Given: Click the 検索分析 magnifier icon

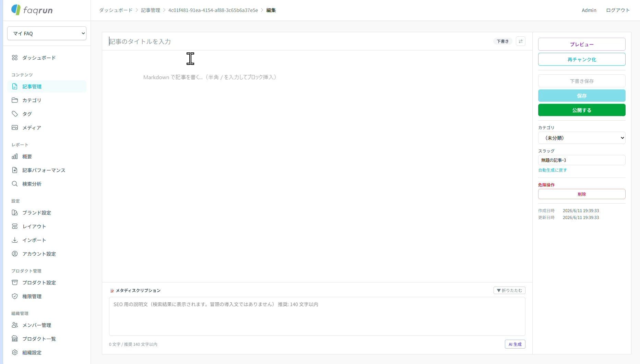Looking at the screenshot, I should click(15, 184).
